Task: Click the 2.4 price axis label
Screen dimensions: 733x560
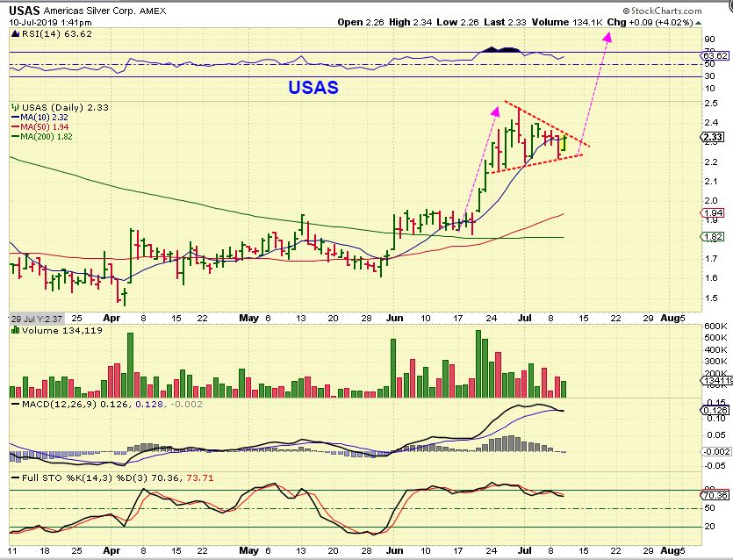Action: tap(712, 123)
